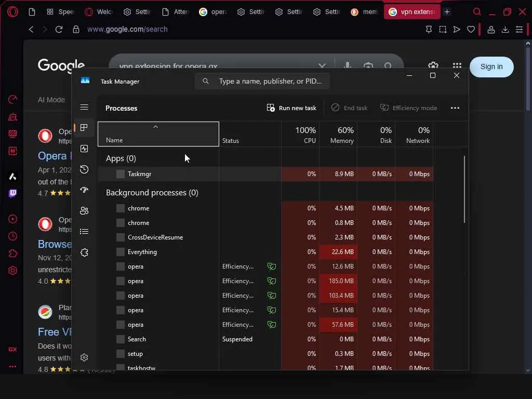Click the 22.6 MB memory cell of Everything
Viewport: 532px width, 399px height.
pos(338,252)
